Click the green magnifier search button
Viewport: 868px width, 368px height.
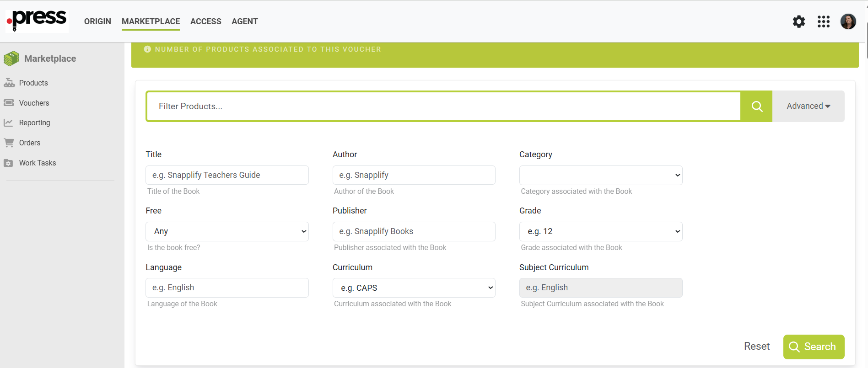click(x=757, y=106)
